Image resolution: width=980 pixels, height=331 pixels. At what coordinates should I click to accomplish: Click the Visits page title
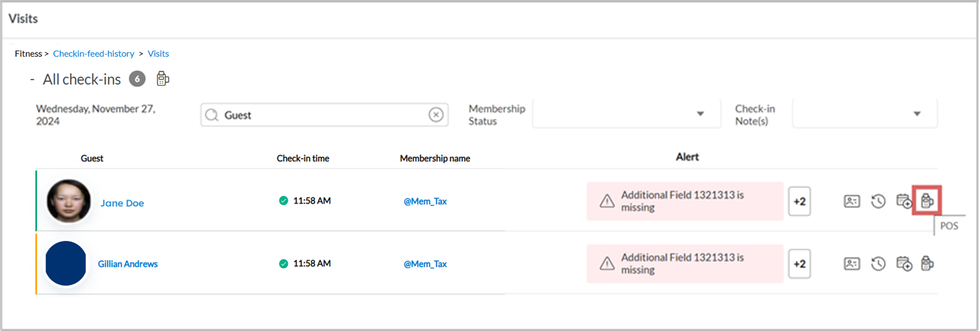23,18
